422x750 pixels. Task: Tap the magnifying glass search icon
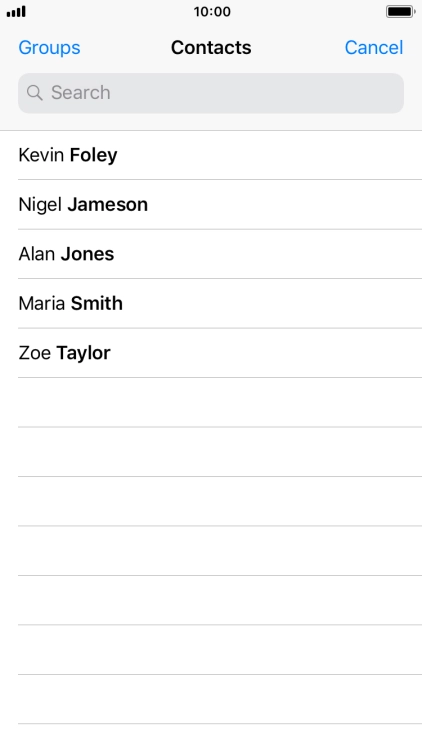[x=34, y=93]
